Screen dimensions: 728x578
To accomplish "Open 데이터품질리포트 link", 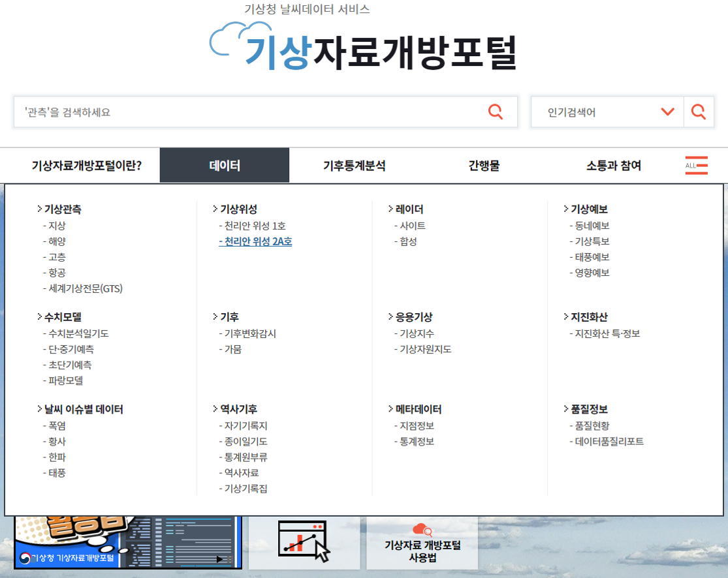I will pyautogui.click(x=607, y=442).
